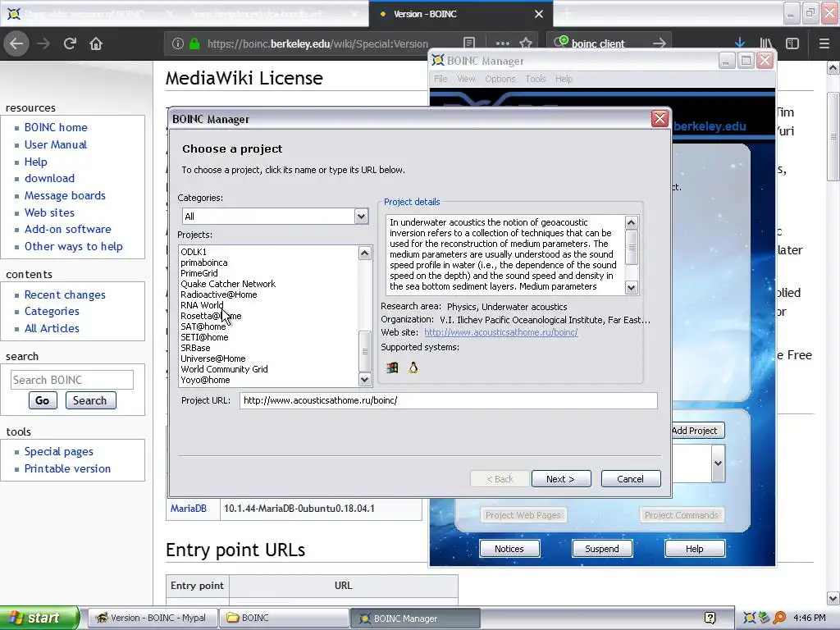Select World Community Grid project

tap(224, 369)
